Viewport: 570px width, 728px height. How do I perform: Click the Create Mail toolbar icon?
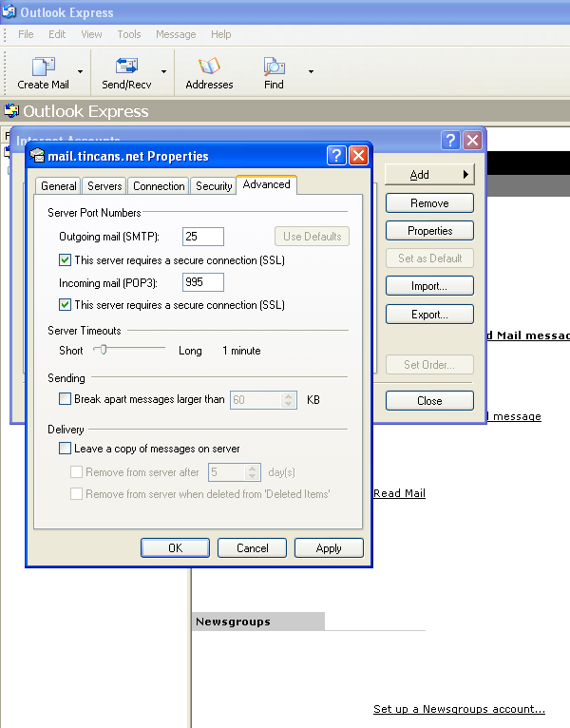(43, 67)
